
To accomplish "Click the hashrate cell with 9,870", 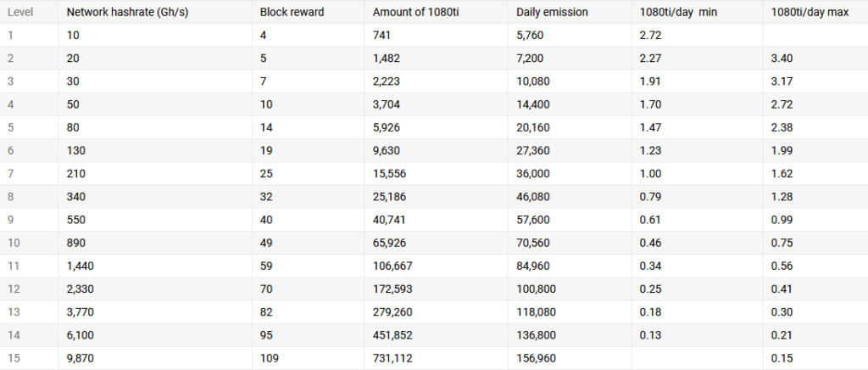I will pos(155,358).
